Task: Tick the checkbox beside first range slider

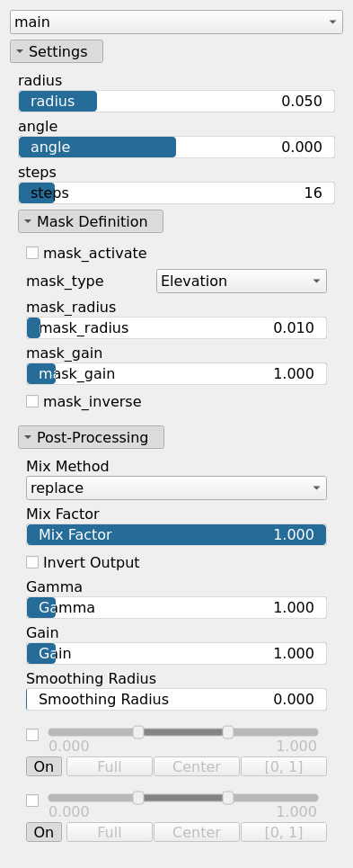Action: tap(32, 735)
